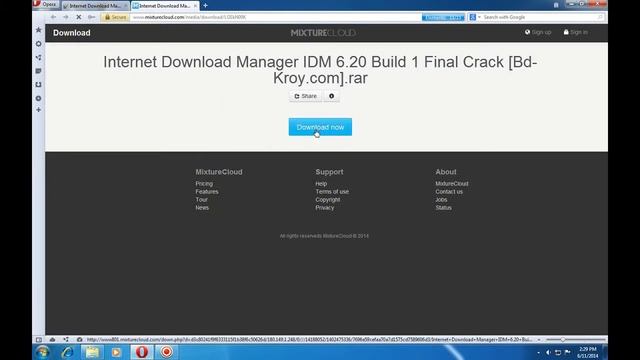Open the Notes panel in sidebar
Image resolution: width=640 pixels, height=360 pixels.
tap(38, 71)
